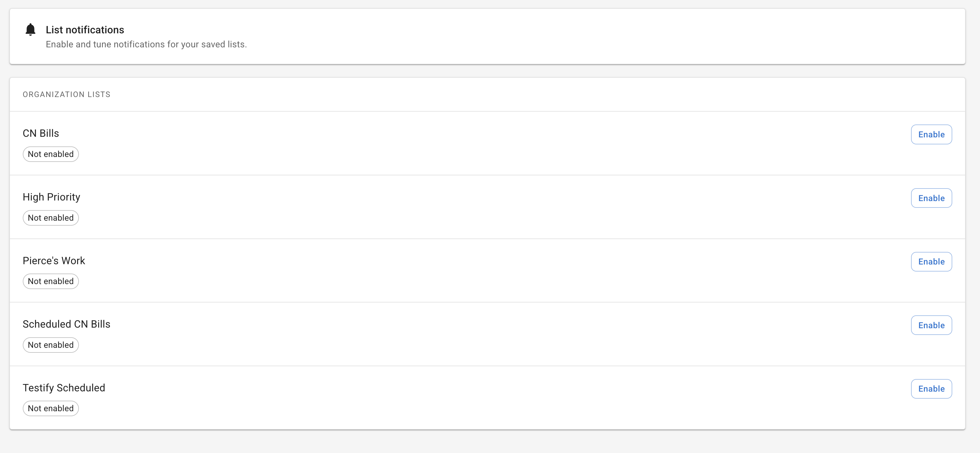This screenshot has width=980, height=453.
Task: Enable notifications for Pierce's Work
Action: tap(931, 262)
